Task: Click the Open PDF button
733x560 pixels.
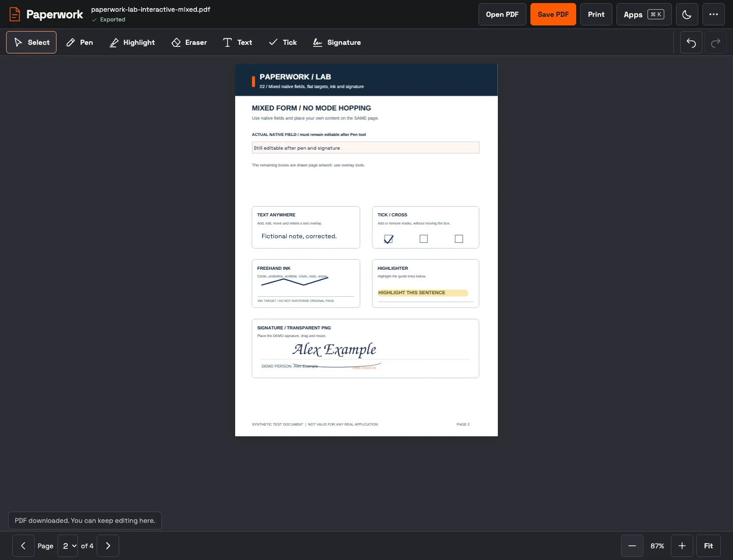Action: (502, 14)
